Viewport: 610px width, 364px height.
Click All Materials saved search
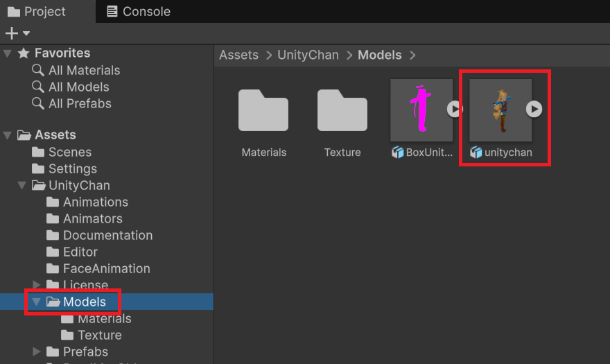pos(84,70)
